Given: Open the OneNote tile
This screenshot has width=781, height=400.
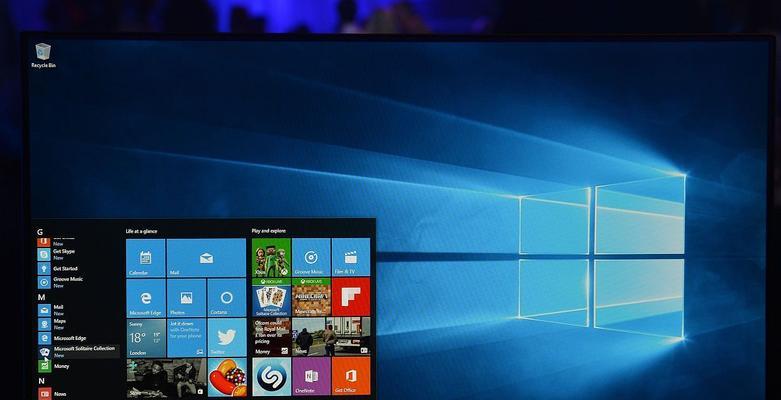Looking at the screenshot, I should point(310,376).
